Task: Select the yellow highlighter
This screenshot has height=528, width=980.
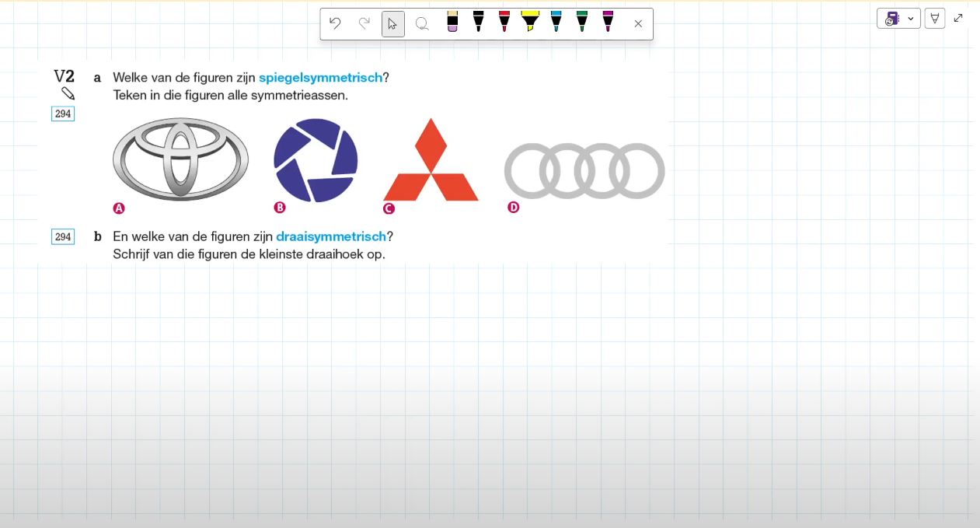Action: click(x=530, y=22)
